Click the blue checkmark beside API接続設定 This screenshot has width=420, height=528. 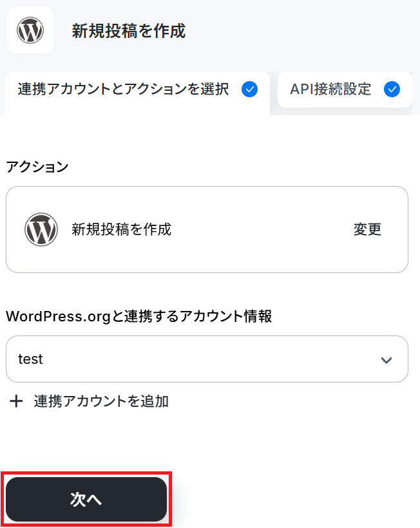point(392,90)
